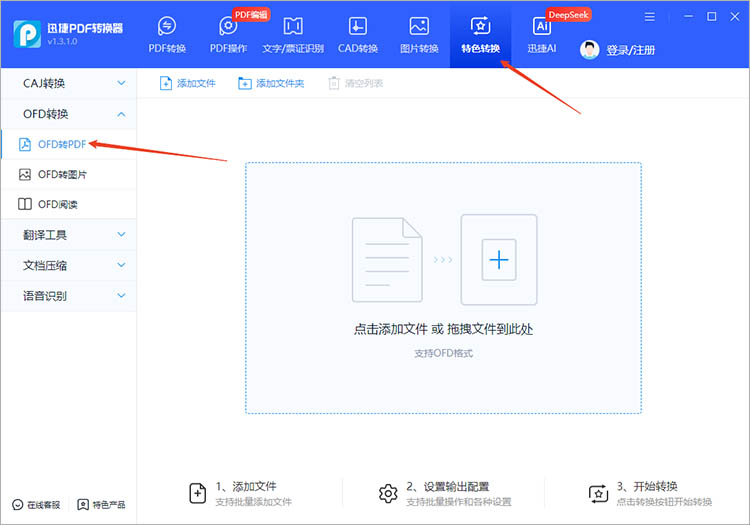Open the 图片转换 tab icon
Image resolution: width=750 pixels, height=525 pixels.
click(419, 26)
